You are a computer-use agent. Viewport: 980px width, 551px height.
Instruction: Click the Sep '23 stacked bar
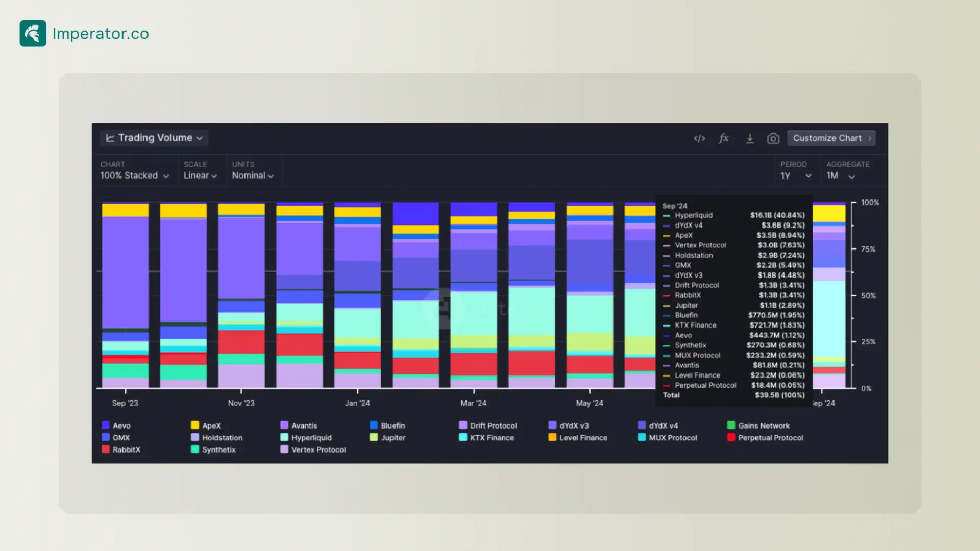tap(126, 295)
